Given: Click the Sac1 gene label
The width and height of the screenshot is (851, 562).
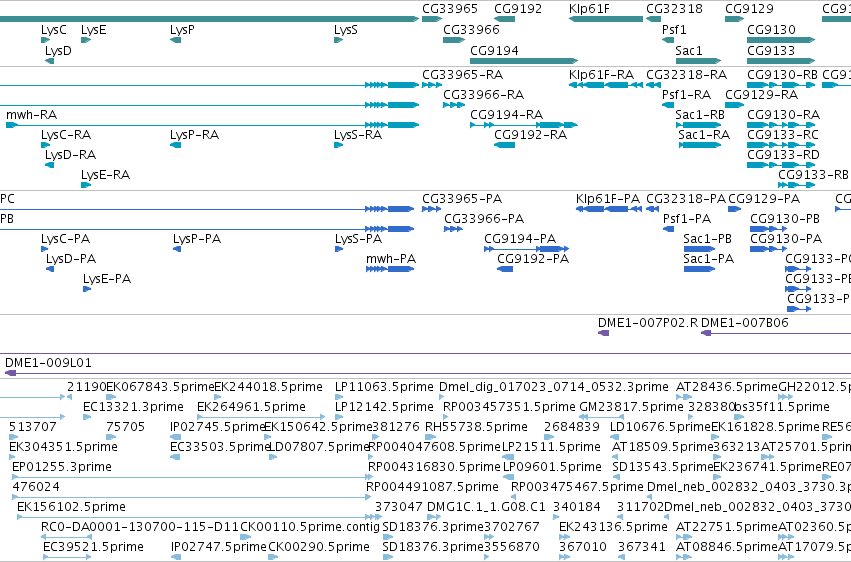Looking at the screenshot, I should point(689,50).
